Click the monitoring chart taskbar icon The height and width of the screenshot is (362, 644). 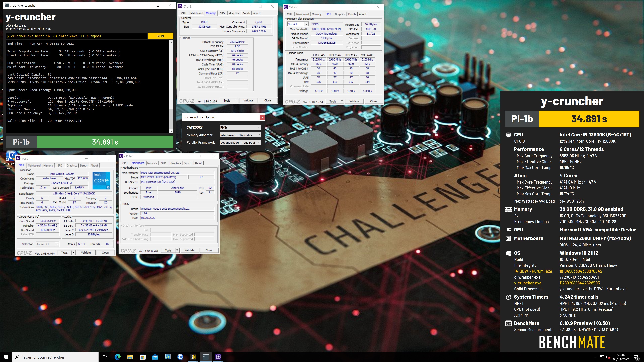pos(168,357)
